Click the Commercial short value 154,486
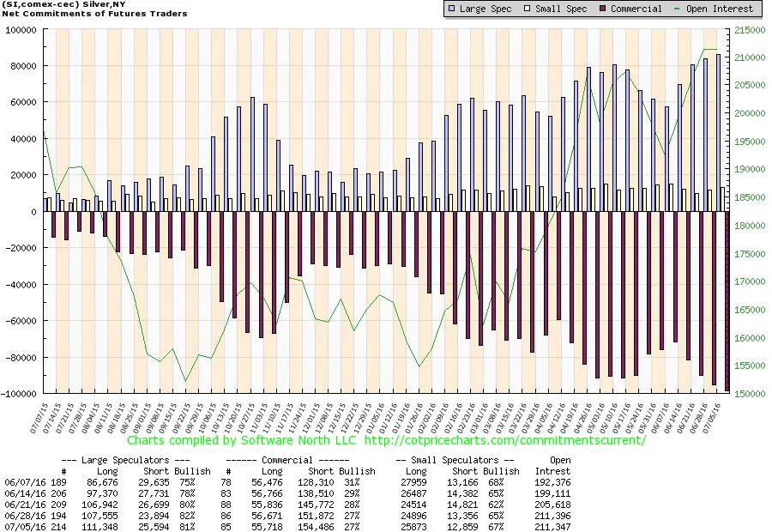 tap(316, 527)
